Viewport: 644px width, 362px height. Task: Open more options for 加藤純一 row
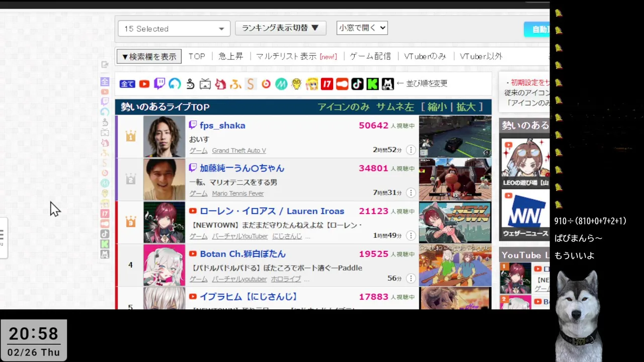click(x=411, y=193)
